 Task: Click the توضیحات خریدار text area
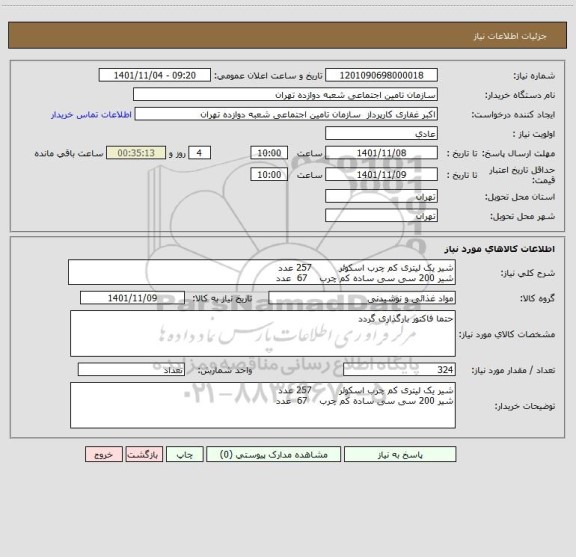point(263,406)
